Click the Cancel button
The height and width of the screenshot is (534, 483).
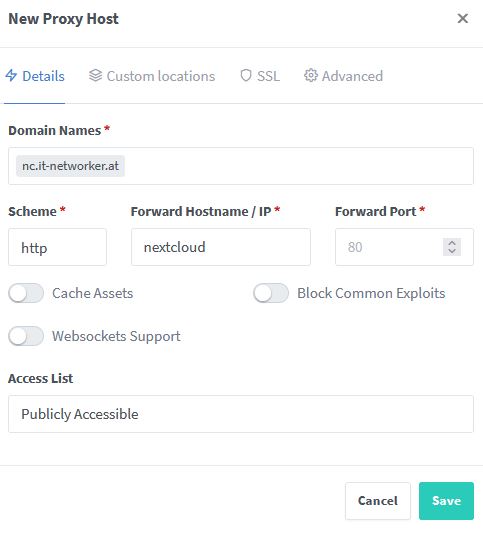[378, 501]
